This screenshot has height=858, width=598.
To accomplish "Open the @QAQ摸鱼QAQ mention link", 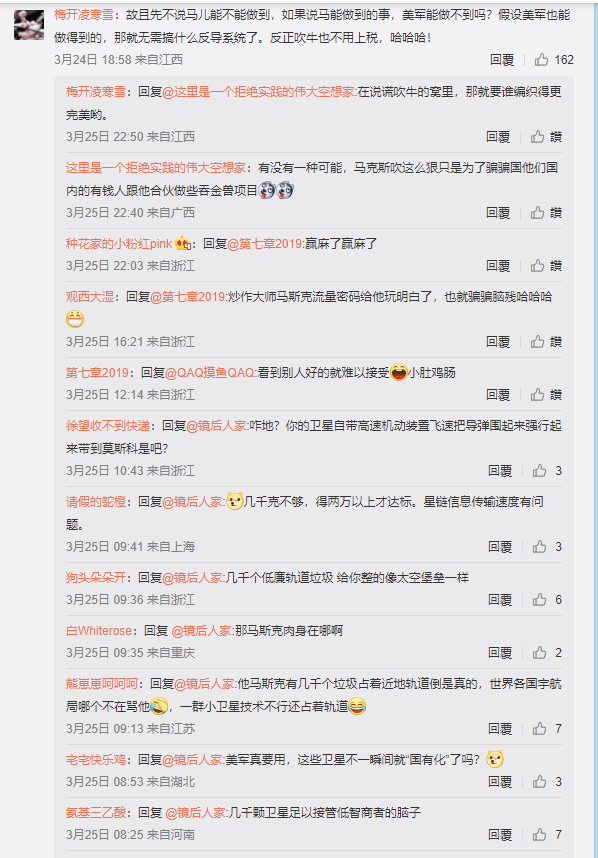I will [x=210, y=373].
